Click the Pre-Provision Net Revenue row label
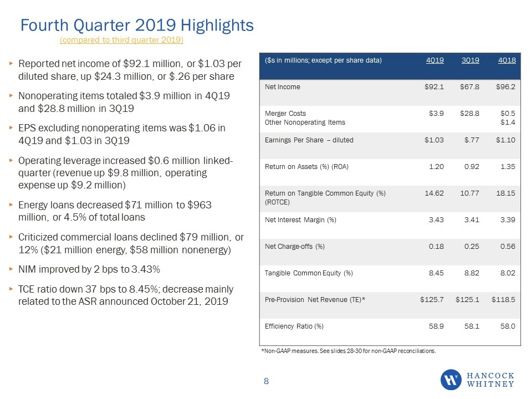Image resolution: width=532 pixels, height=399 pixels. (x=315, y=300)
